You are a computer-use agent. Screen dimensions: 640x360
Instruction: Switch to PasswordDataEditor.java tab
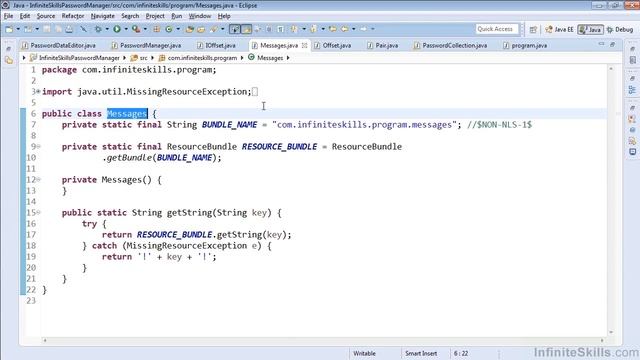click(59, 45)
